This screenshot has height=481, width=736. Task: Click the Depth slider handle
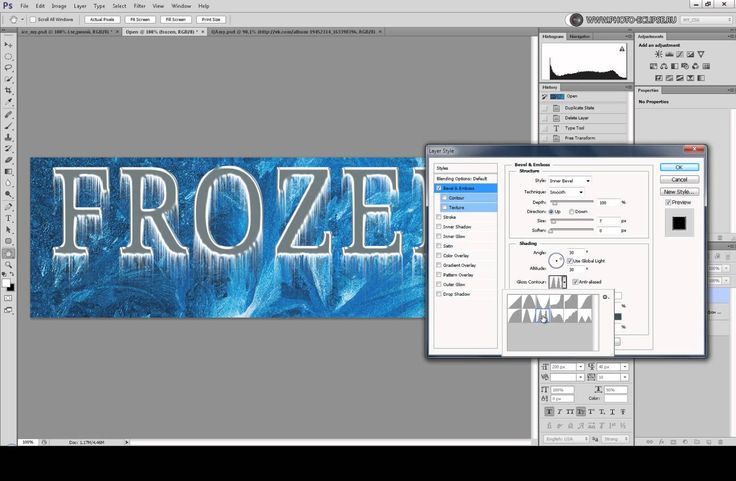554,204
